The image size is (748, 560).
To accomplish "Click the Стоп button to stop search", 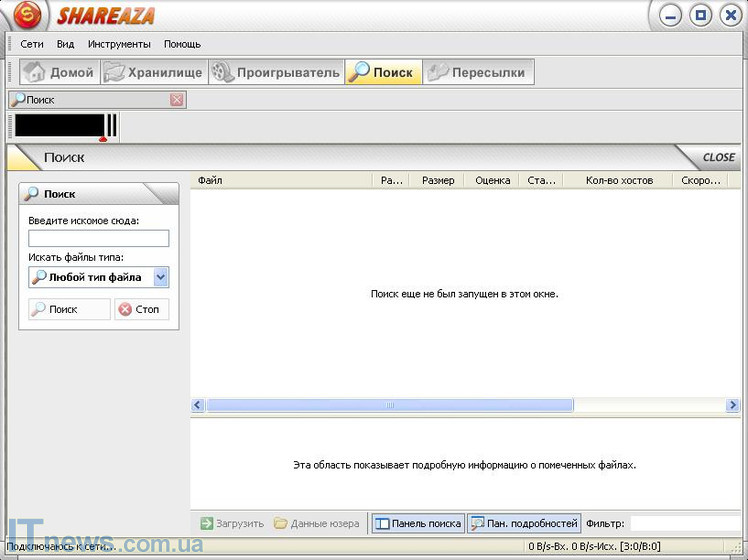I will [x=141, y=309].
